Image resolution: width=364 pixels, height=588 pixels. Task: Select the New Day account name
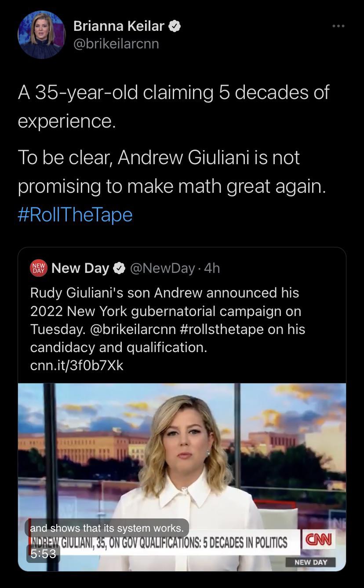[x=80, y=268]
